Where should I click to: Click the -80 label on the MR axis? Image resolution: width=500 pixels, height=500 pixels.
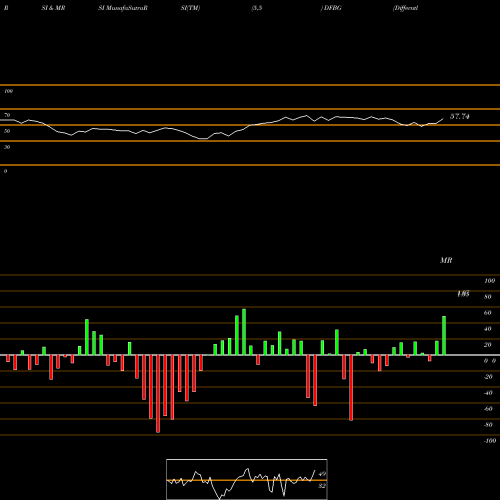(488, 425)
